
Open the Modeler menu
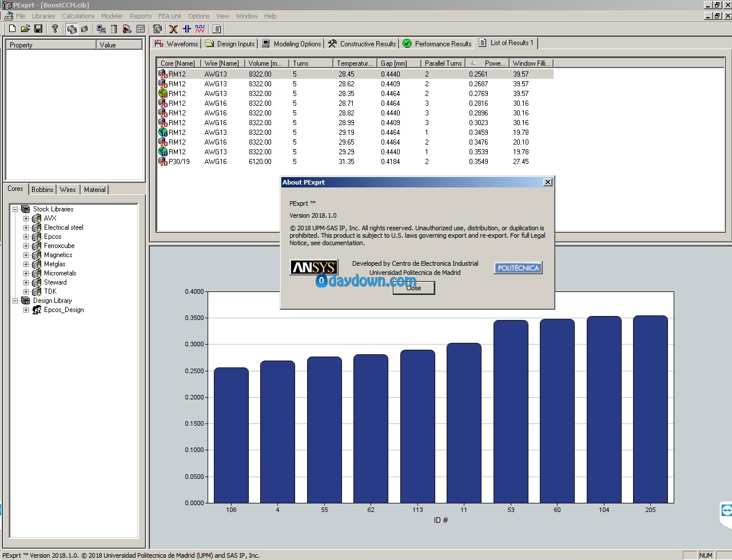(112, 16)
